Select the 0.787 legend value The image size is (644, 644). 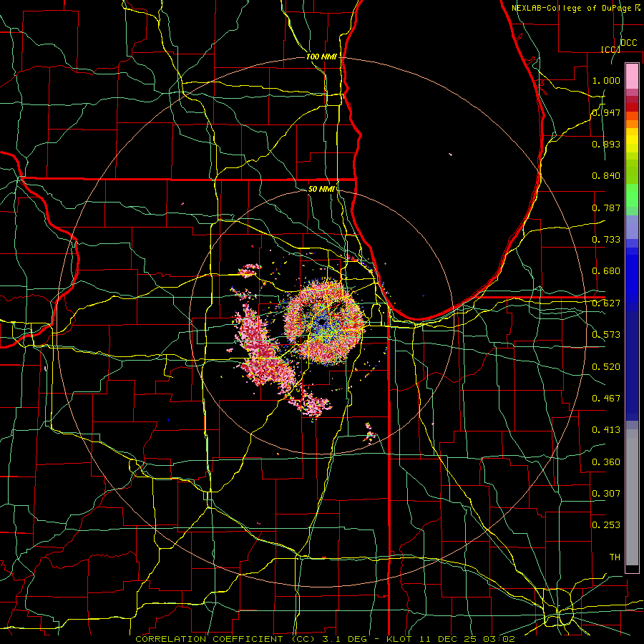(606, 208)
